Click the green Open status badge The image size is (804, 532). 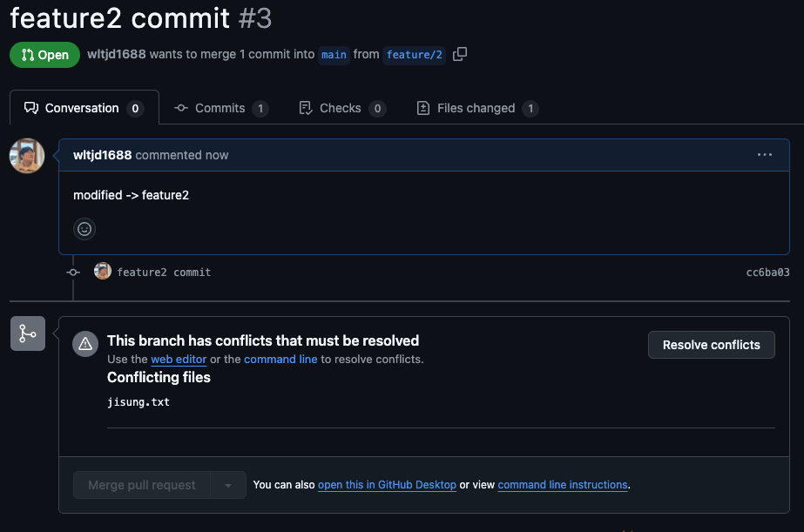tap(44, 55)
